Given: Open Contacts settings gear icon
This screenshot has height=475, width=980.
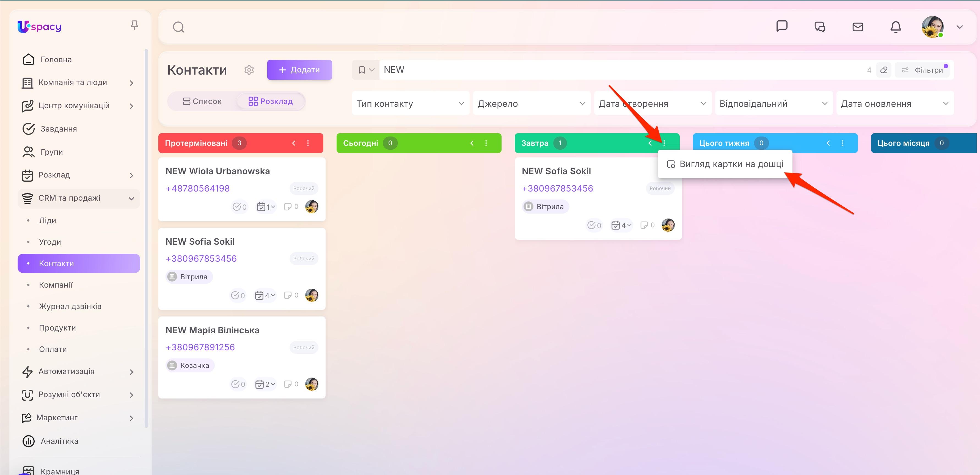Looking at the screenshot, I should (x=249, y=70).
